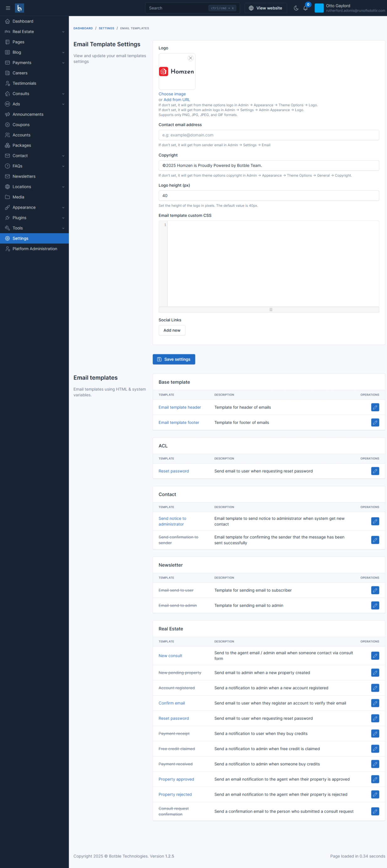
Task: Open the Email template header link
Action: (x=179, y=407)
